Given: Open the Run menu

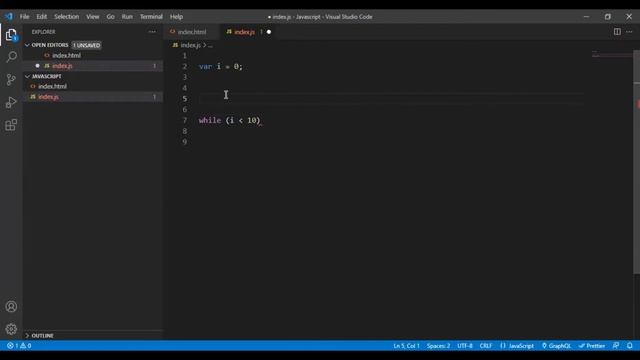Looking at the screenshot, I should tap(127, 17).
